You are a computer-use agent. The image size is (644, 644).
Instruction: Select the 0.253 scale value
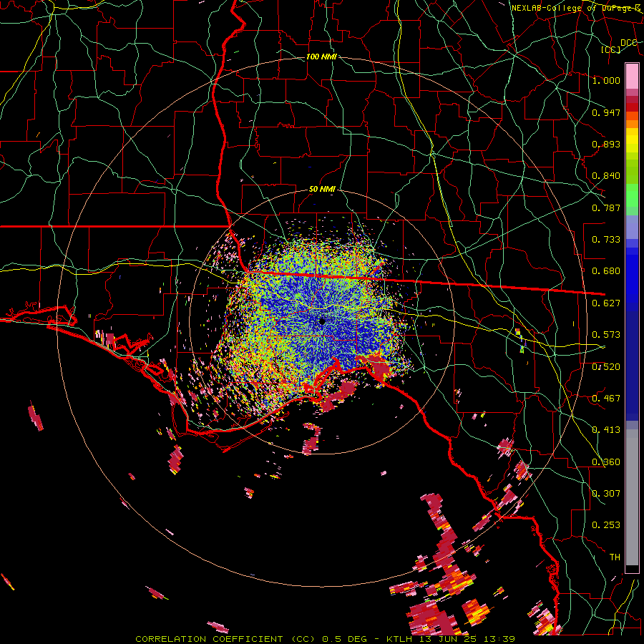pos(606,525)
